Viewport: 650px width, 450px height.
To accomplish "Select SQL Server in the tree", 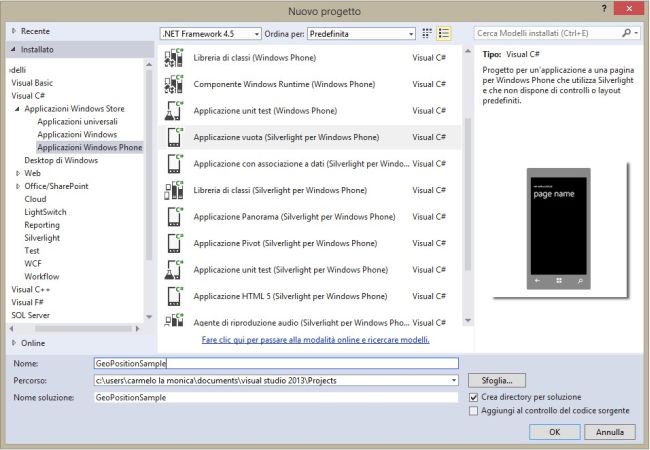I will click(30, 315).
